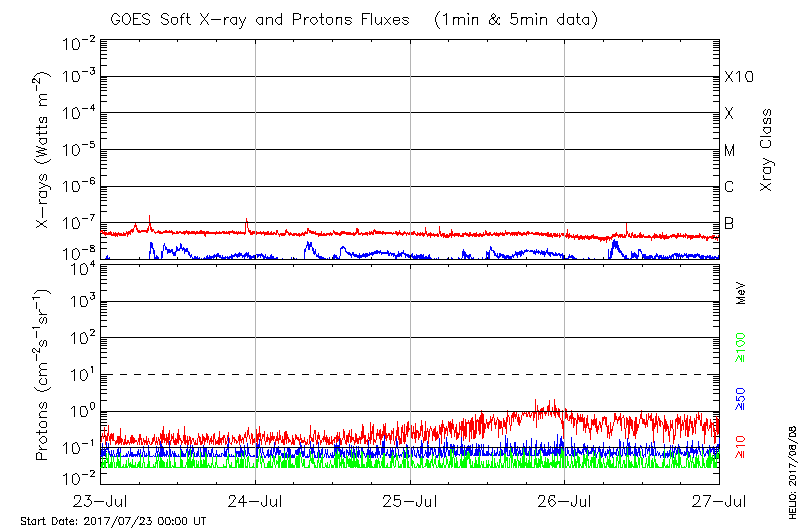
Task: Click the MeV unit label
Action: point(741,293)
